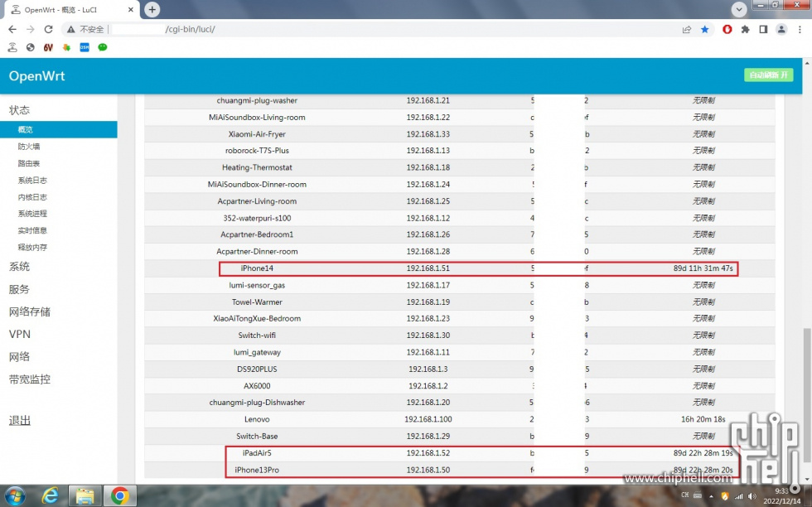812x507 pixels.
Task: Open the blue DSM bookmark
Action: [85, 48]
